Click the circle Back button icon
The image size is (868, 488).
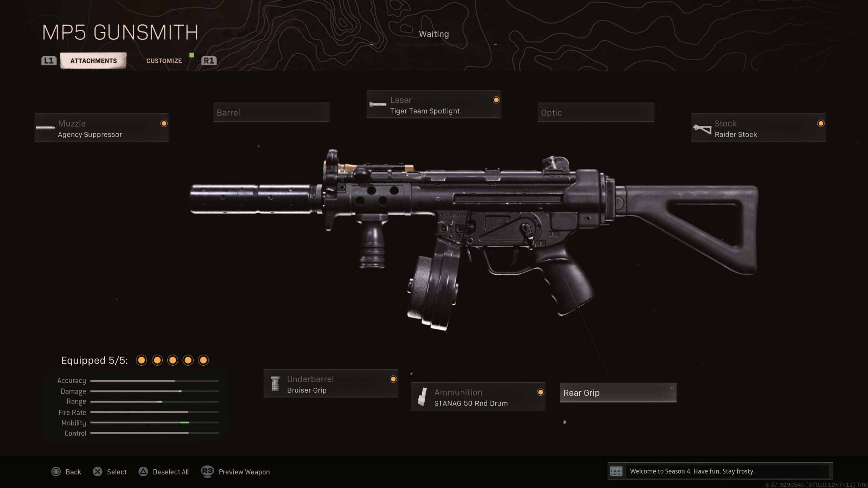click(56, 472)
